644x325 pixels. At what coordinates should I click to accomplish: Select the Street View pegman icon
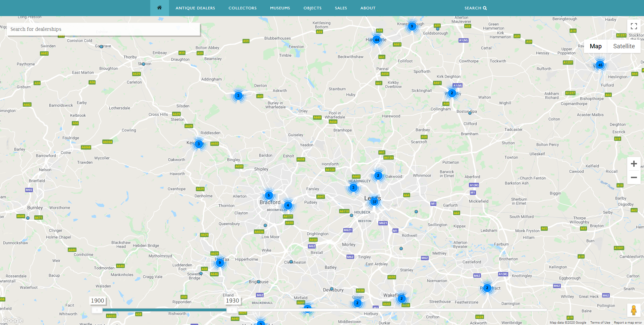[634, 310]
